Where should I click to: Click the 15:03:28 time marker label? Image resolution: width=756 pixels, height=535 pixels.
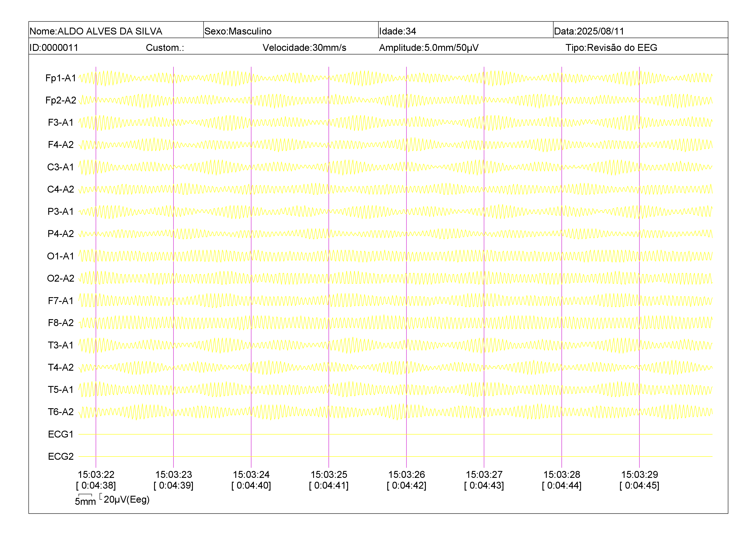click(562, 475)
